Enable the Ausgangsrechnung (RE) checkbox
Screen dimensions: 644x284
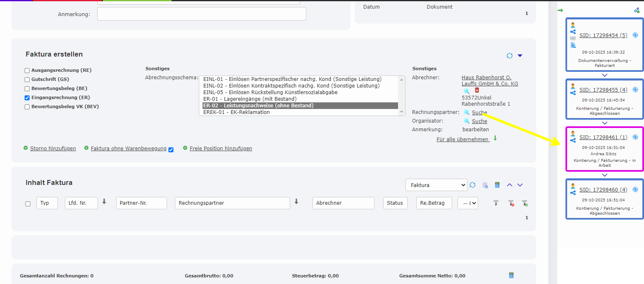pos(27,71)
